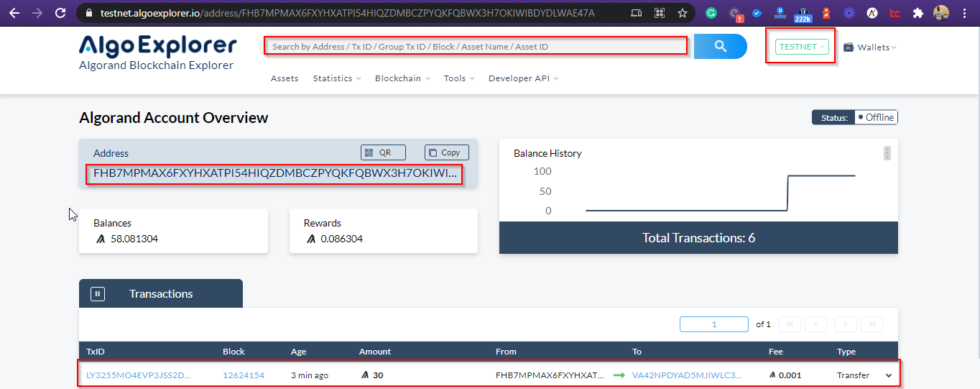
Task: Go to last page of transactions
Action: coord(872,324)
